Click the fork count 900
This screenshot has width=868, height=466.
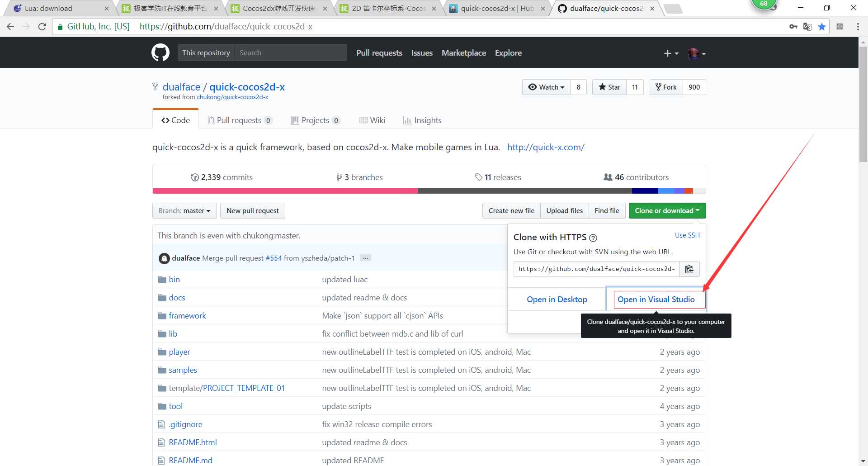coord(694,87)
